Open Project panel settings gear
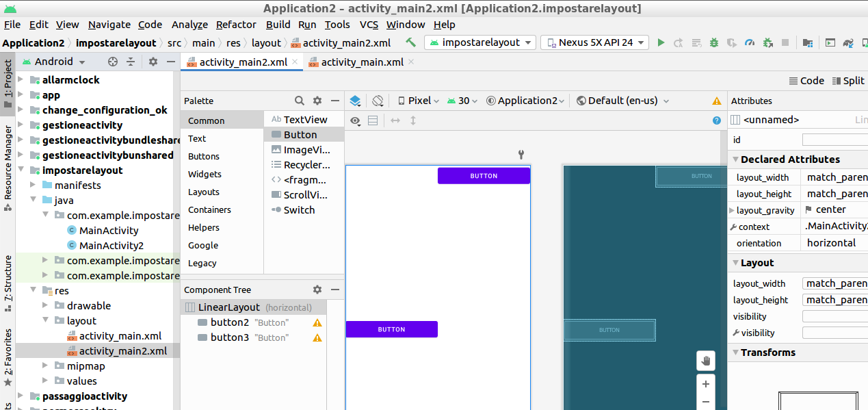The image size is (868, 410). tap(153, 62)
